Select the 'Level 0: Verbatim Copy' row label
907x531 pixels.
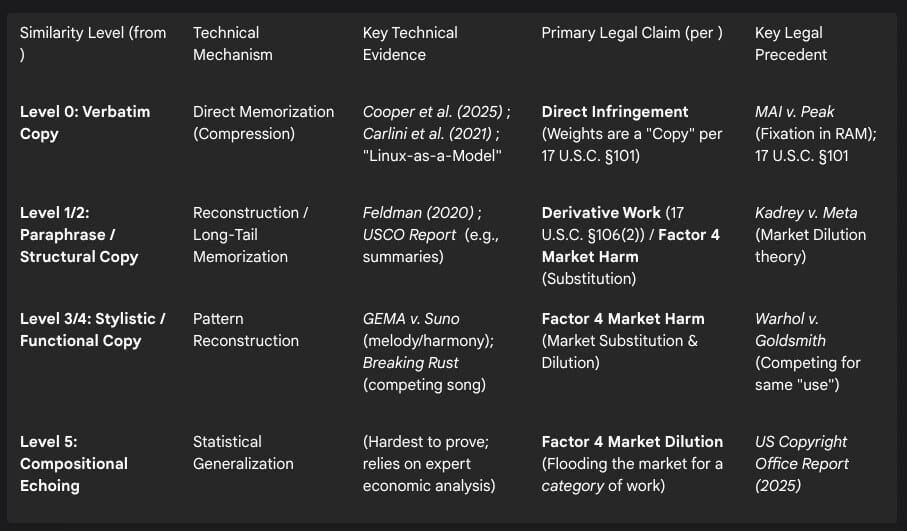85,122
